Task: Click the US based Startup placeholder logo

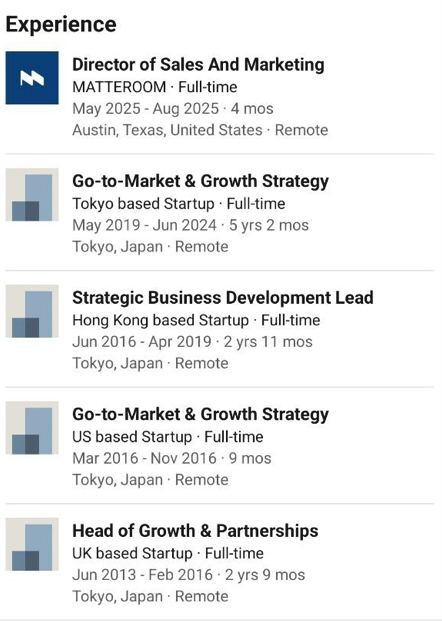Action: [x=32, y=428]
